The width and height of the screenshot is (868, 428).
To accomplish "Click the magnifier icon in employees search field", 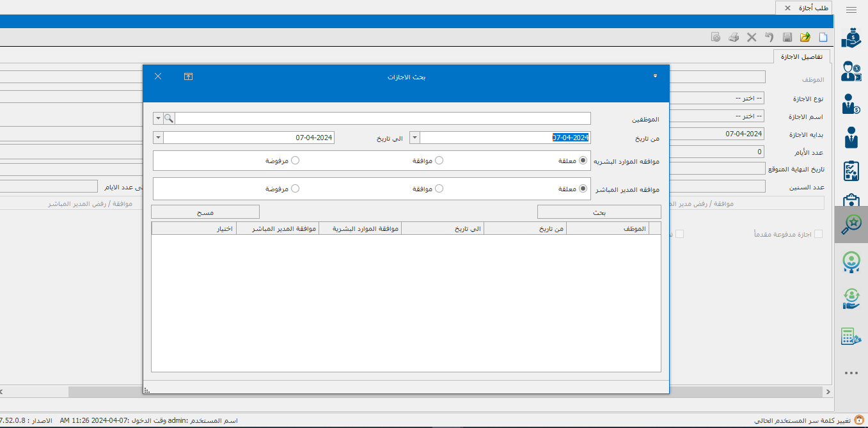I will pyautogui.click(x=169, y=118).
